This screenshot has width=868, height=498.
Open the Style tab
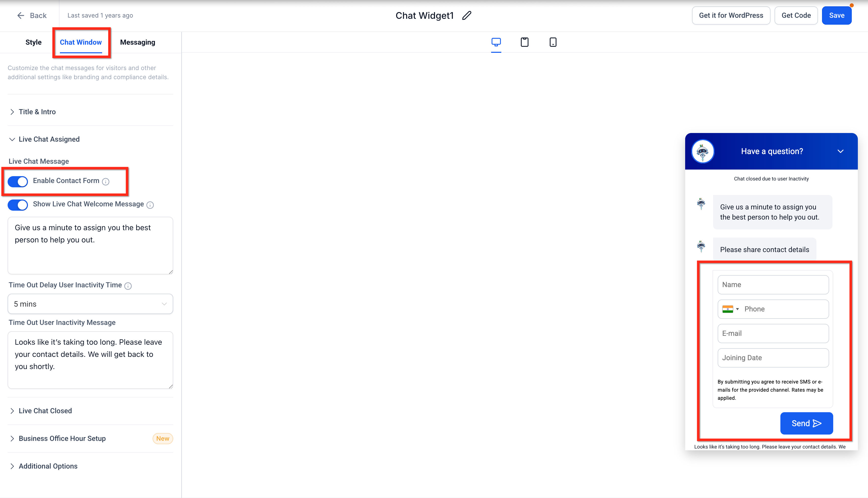click(34, 42)
